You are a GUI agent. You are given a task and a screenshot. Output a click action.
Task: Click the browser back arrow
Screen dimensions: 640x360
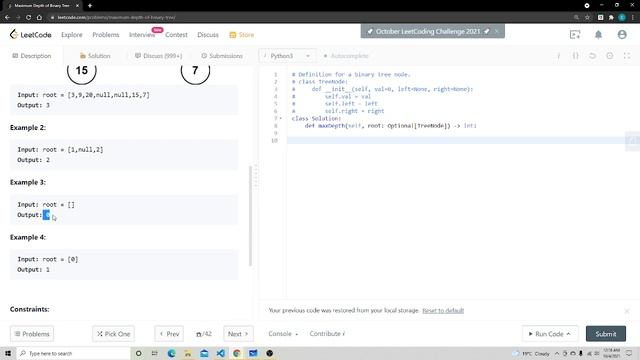pos(7,17)
